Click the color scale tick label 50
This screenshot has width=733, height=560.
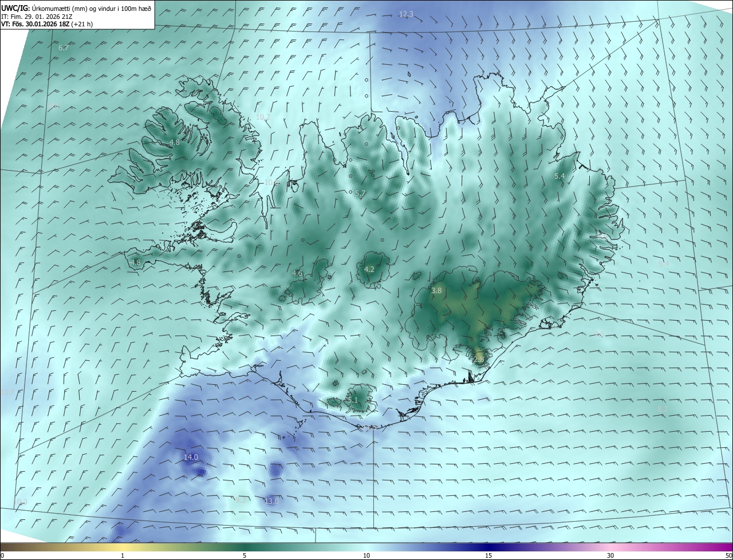(x=728, y=555)
